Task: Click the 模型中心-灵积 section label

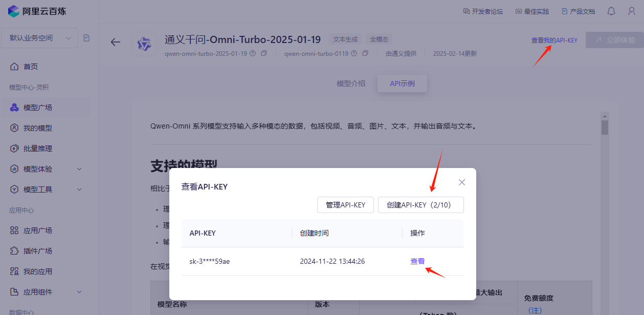Action: (28, 87)
